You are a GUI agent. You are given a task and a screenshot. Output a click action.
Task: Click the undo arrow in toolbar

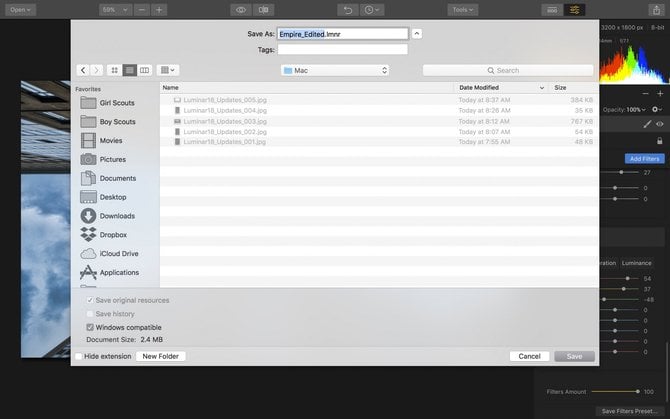348,10
